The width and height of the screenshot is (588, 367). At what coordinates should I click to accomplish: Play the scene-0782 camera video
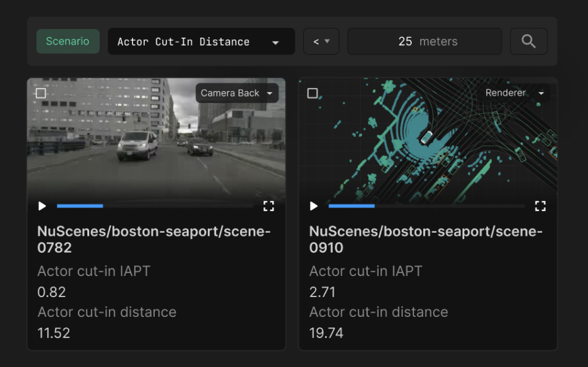pos(42,206)
